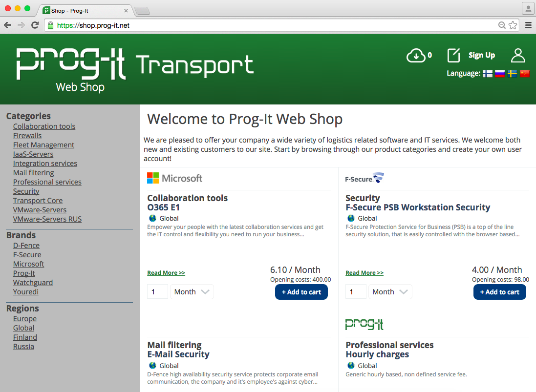Select the Russia region
The width and height of the screenshot is (536, 392).
click(23, 346)
